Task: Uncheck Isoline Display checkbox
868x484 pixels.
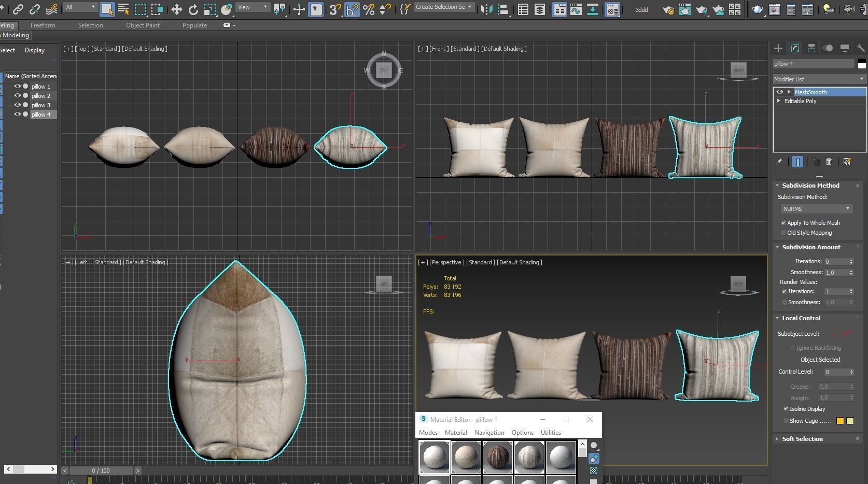Action: [786, 409]
